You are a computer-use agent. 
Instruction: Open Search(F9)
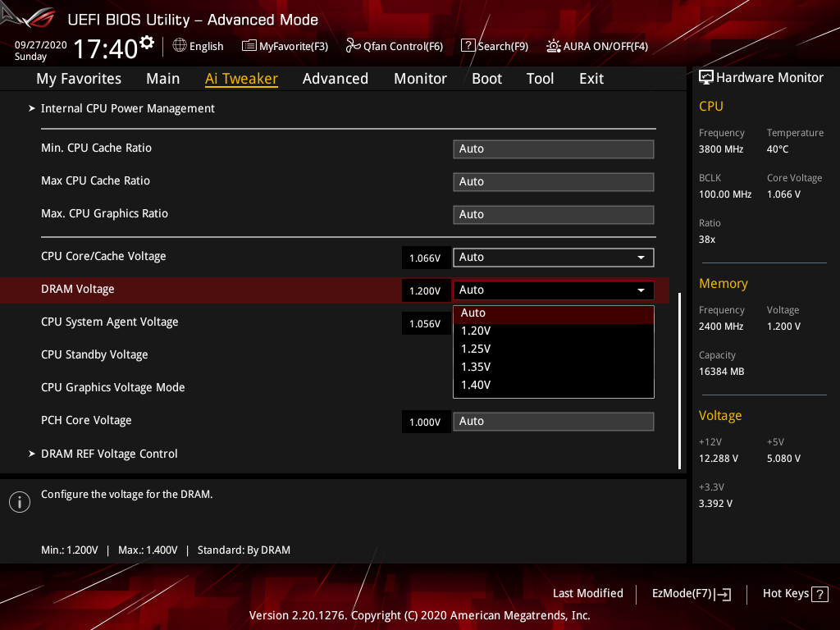tap(495, 46)
